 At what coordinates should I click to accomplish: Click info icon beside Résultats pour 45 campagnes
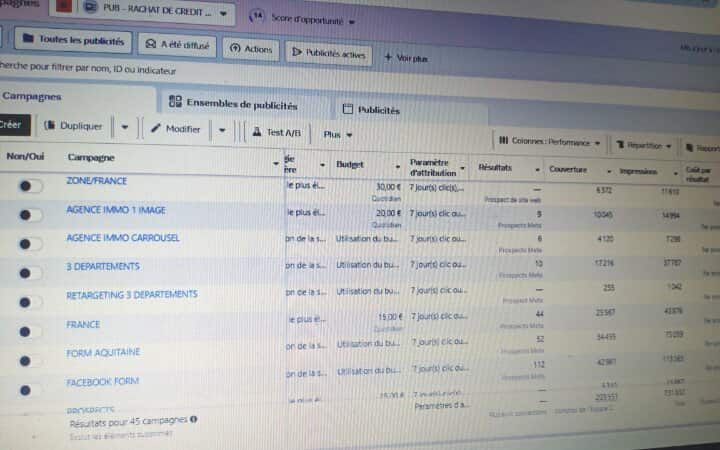pos(194,419)
